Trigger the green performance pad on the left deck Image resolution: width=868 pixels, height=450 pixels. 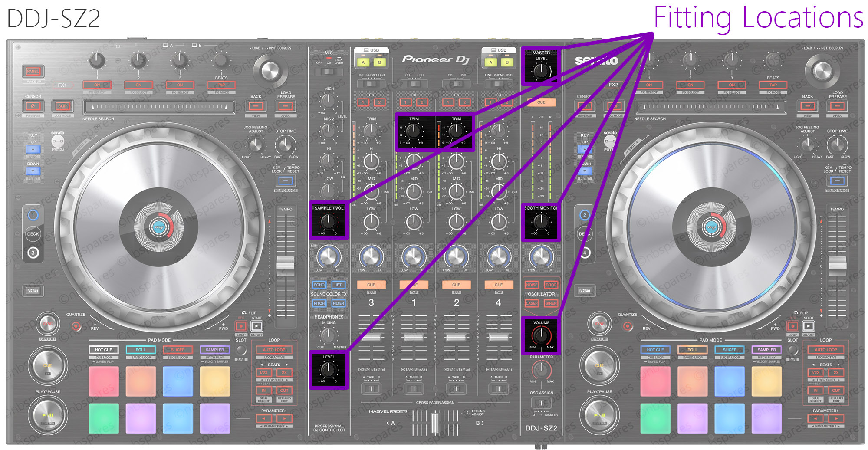(x=104, y=418)
